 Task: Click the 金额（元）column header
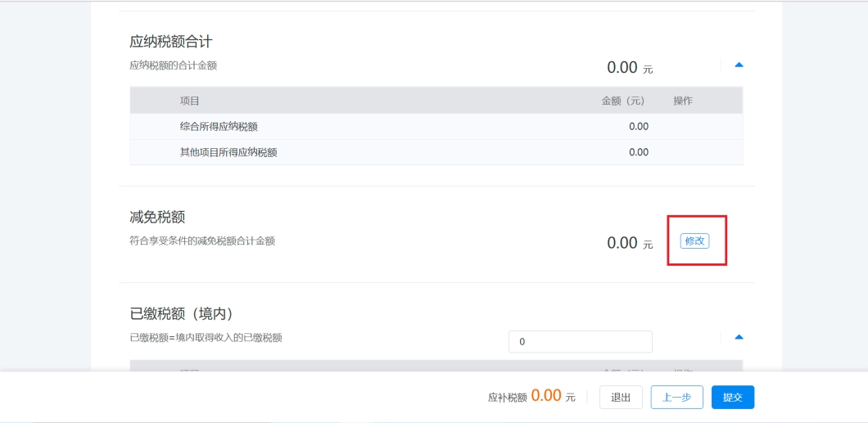(623, 101)
